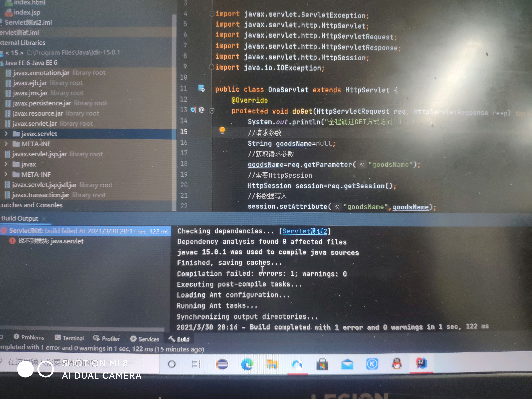Viewport: 532px width, 399px height.
Task: Select Java EE 6-Java EE 6 library node
Action: [x=29, y=63]
